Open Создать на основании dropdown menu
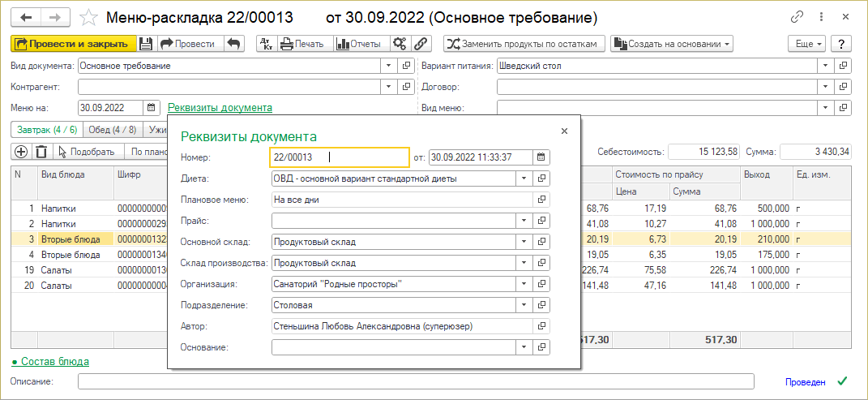This screenshot has width=868, height=400. point(672,44)
